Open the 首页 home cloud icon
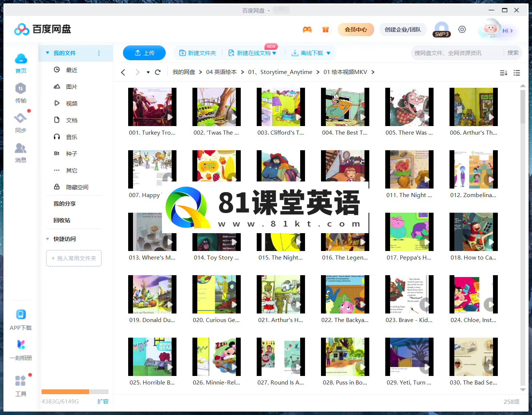The image size is (532, 415). (21, 59)
